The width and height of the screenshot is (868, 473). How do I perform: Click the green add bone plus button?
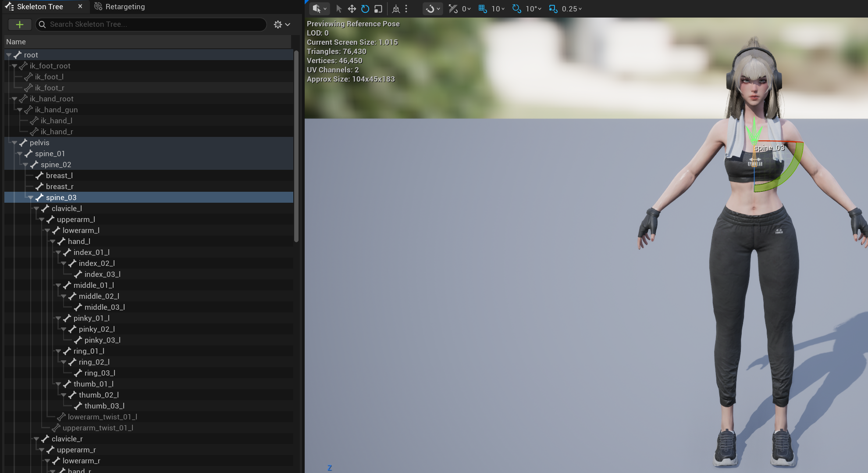(x=19, y=25)
